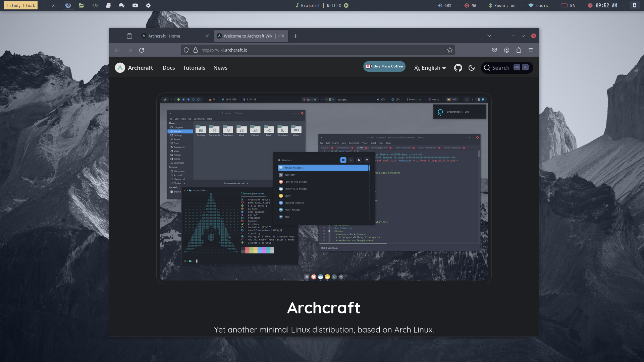Toggle dark mode with the moon icon

pos(472,68)
